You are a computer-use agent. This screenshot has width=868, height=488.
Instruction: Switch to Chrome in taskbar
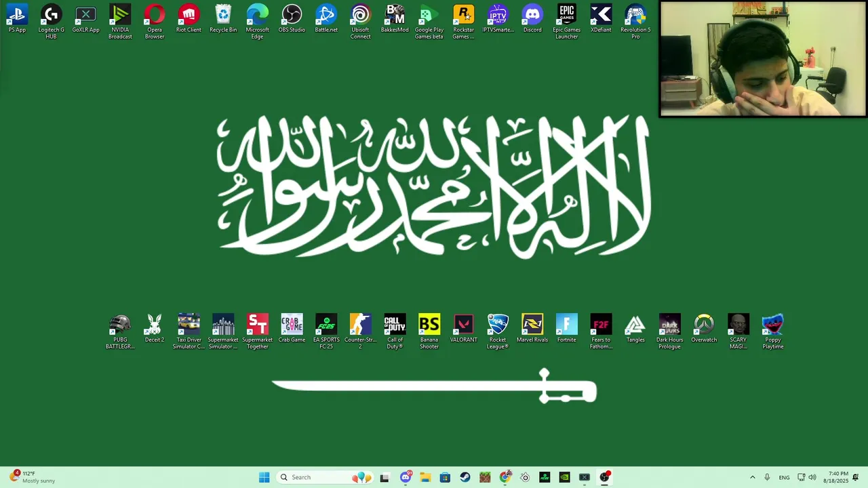505,477
